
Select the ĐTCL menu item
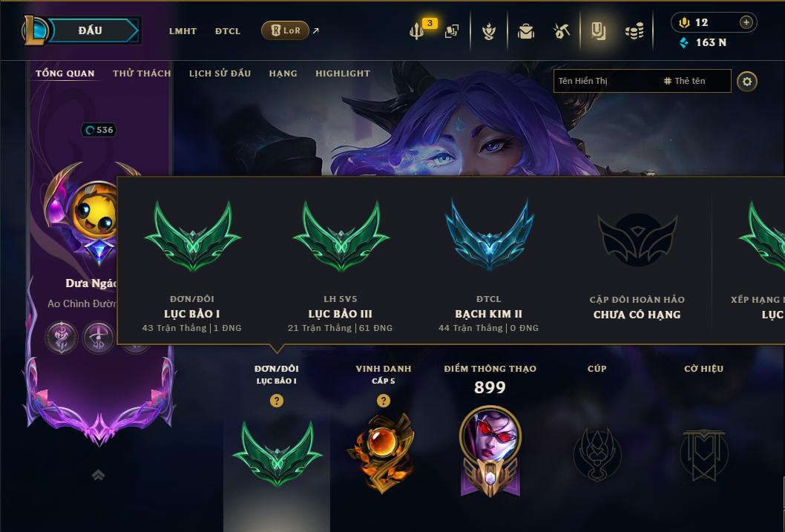(228, 31)
